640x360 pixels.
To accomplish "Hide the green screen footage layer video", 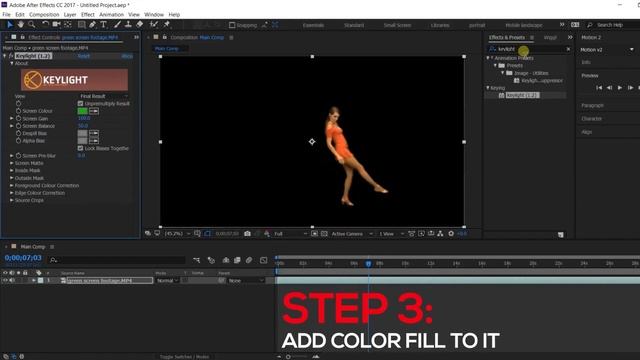I will pos(5,281).
